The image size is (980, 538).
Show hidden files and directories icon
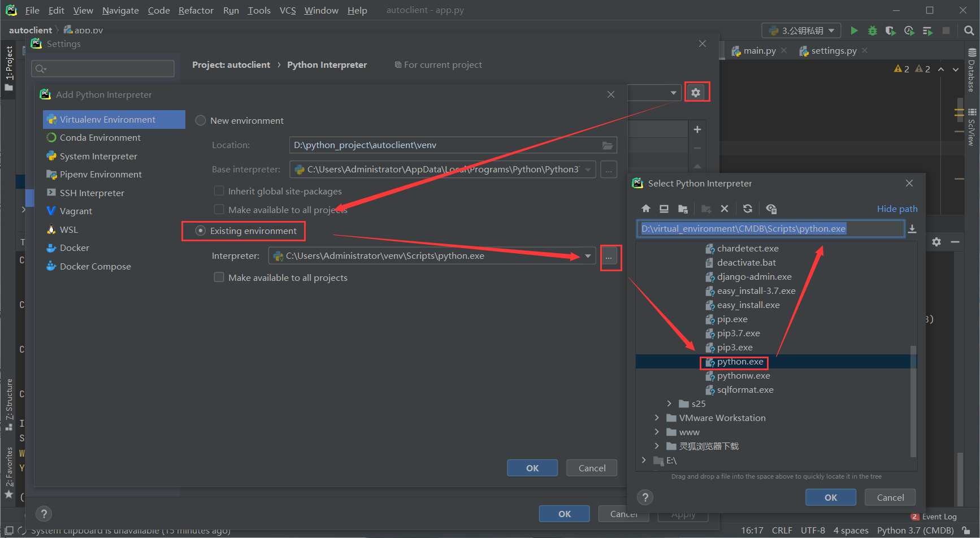tap(771, 209)
